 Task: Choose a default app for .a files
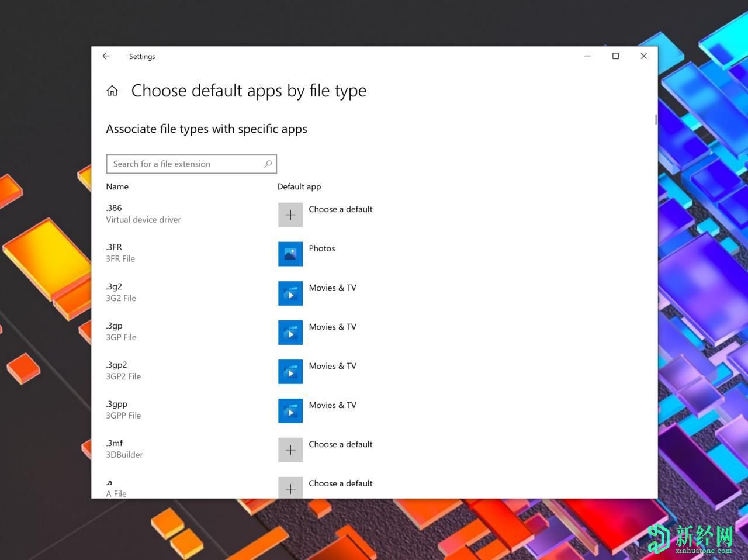pos(341,483)
